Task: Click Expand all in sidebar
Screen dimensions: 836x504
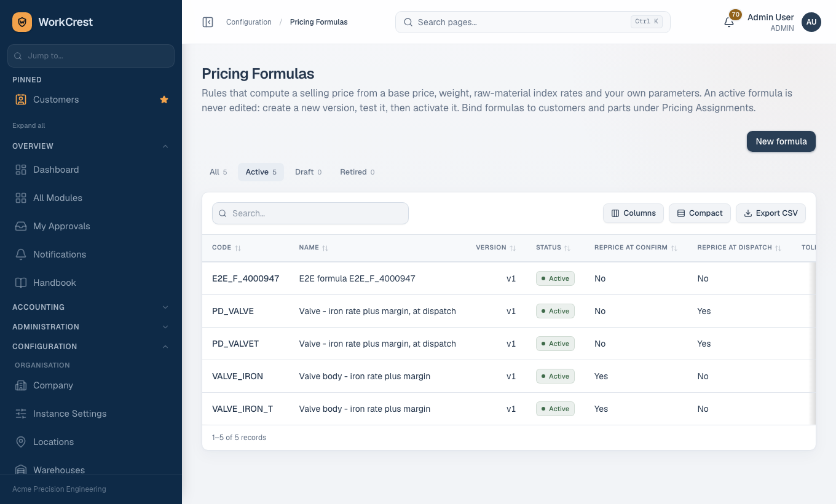Action: point(29,125)
